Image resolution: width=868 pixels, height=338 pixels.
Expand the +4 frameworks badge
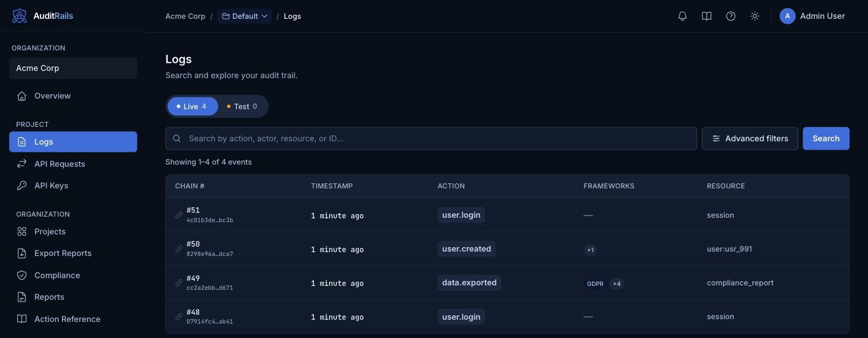[x=617, y=284]
